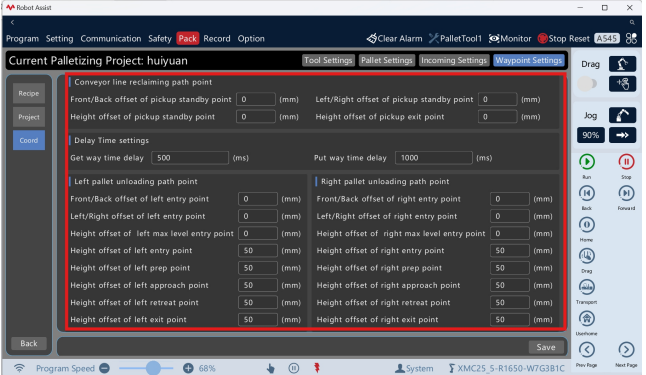Select the Coord side tab
The width and height of the screenshot is (646, 375).
28,140
